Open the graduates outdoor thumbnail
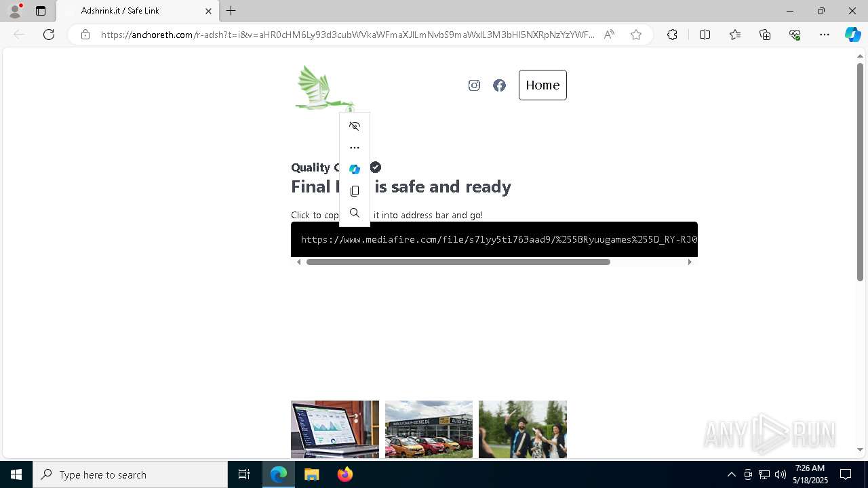The image size is (868, 488). point(523,429)
